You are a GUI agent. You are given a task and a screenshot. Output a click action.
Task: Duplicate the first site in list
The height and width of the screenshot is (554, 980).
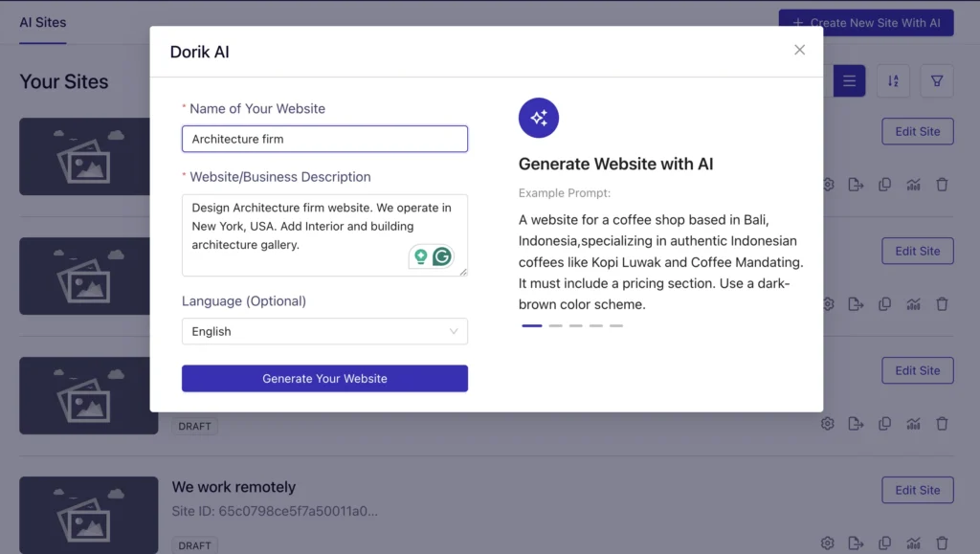884,185
